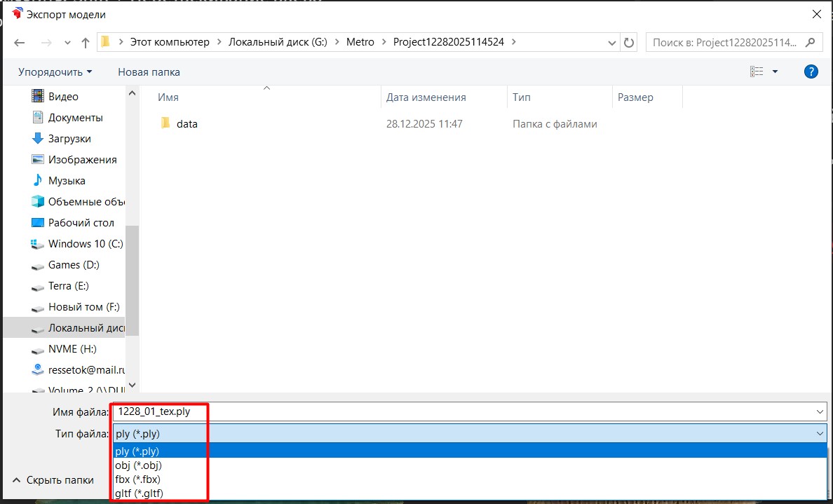
Task: Open the view options dropdown arrow
Action: pyautogui.click(x=775, y=71)
